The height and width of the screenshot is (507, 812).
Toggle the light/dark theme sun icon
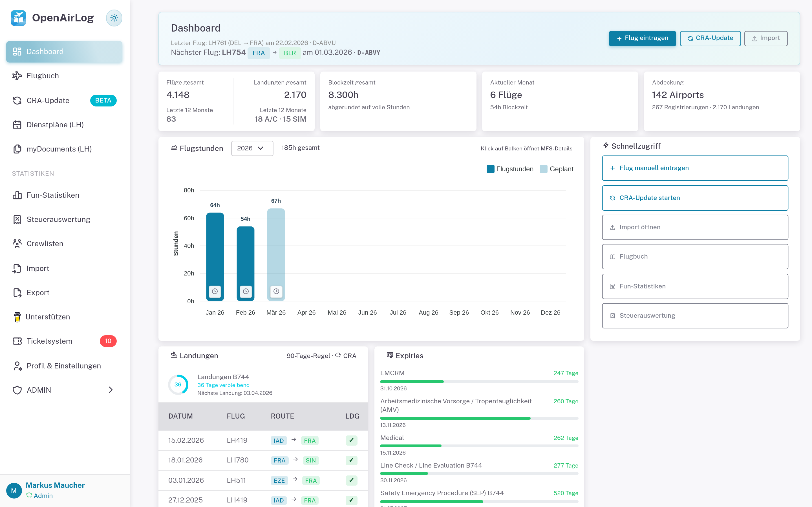coord(114,18)
